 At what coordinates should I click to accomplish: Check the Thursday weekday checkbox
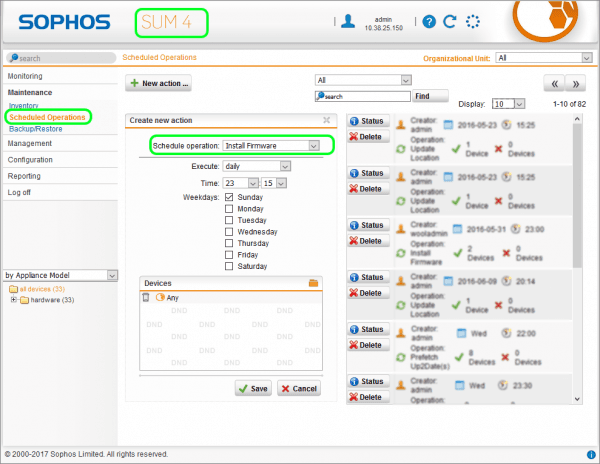229,243
